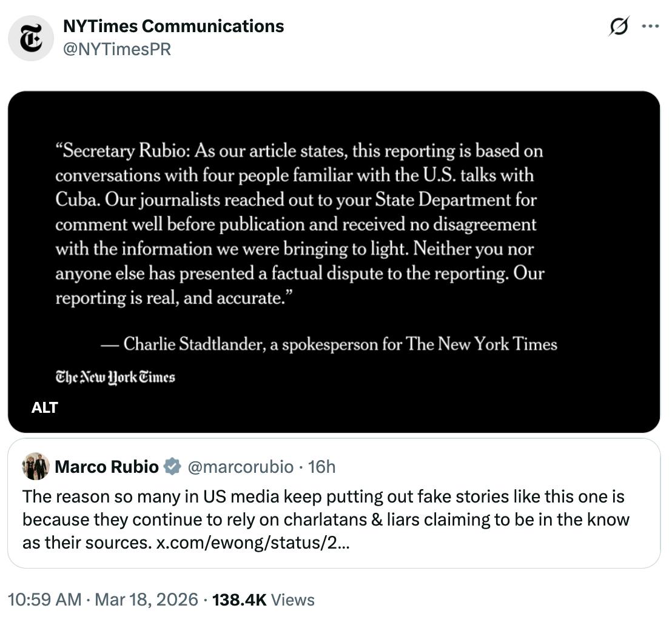Viewport: 672px width, 628px height.
Task: Show the image ALT text description
Action: [44, 408]
